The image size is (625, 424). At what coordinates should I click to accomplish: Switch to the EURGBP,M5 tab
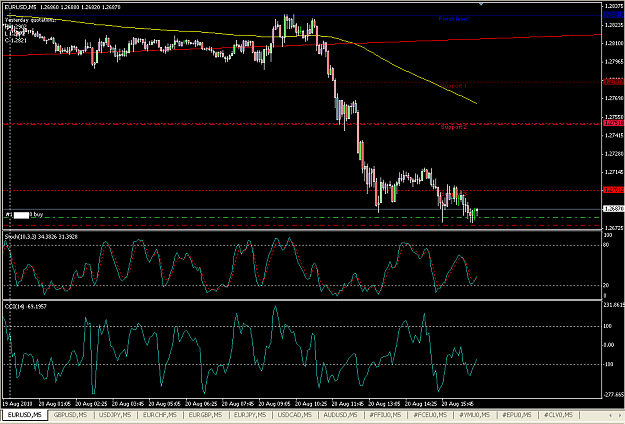click(x=205, y=415)
